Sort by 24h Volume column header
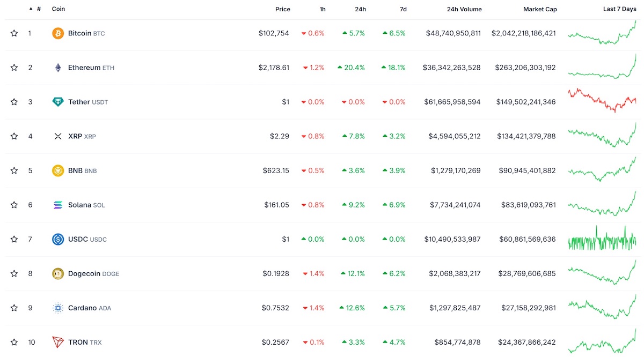644x357 pixels. 464,9
